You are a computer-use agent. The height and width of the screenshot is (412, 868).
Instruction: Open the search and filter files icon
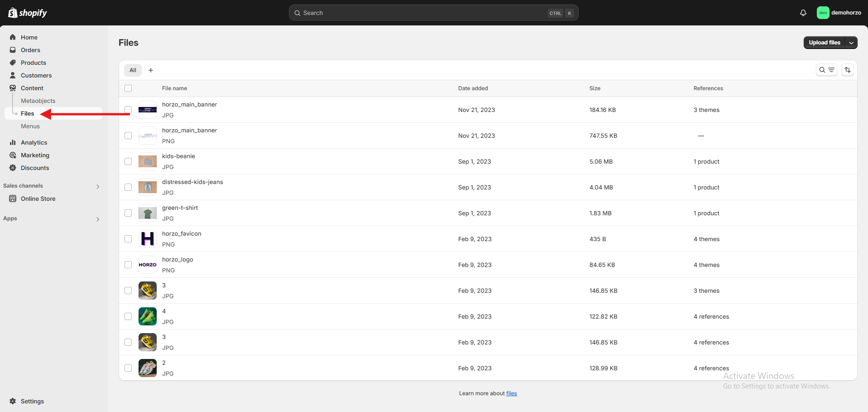[826, 70]
